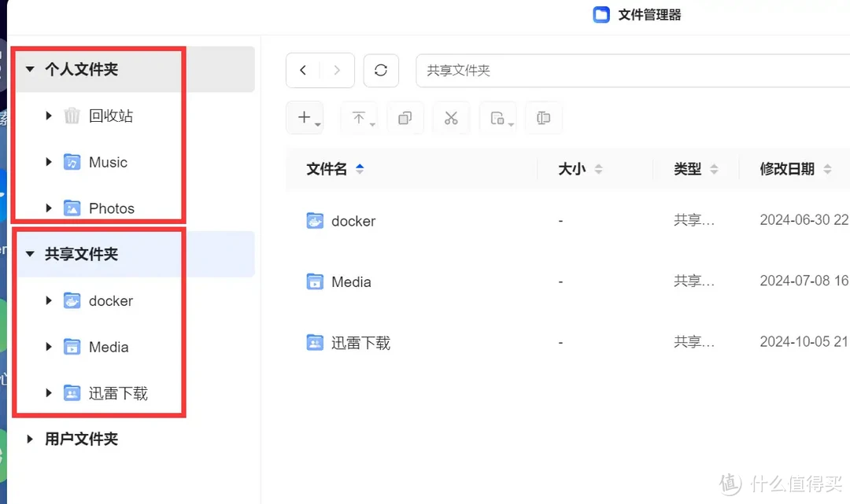The image size is (850, 504).
Task: Select the Upload icon in the toolbar
Action: 358,117
